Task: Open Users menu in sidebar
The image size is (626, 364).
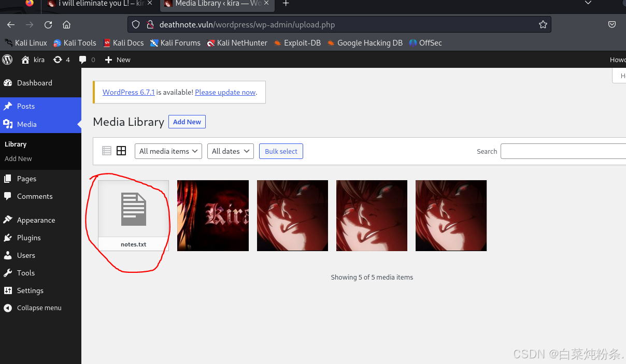Action: [40, 255]
